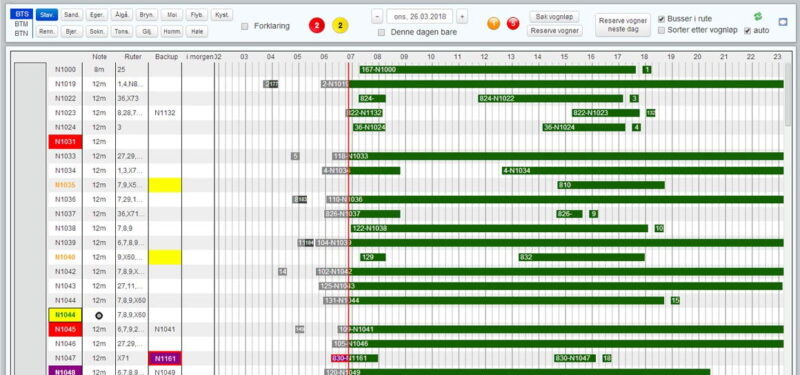
Task: Click the red circle badge showing 2
Action: 317,25
